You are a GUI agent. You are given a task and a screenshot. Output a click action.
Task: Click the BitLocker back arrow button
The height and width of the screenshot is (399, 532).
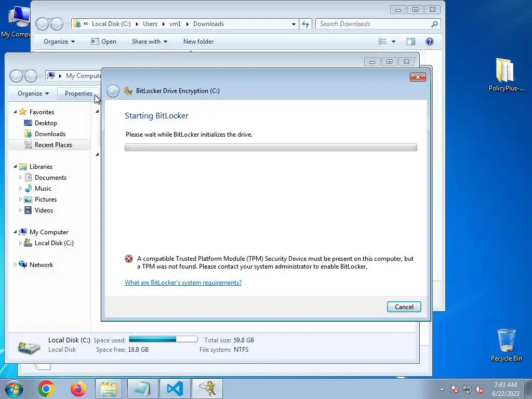[x=113, y=91]
